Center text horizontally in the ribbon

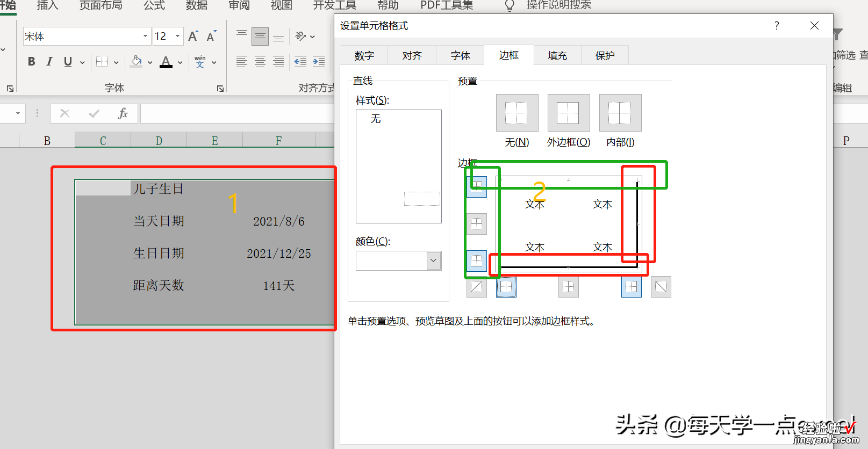click(x=260, y=62)
